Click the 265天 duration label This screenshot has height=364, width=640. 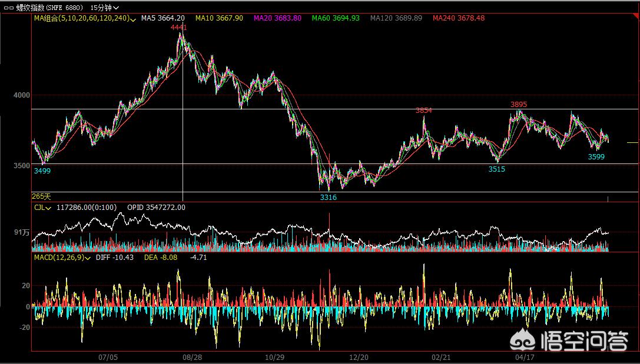click(41, 197)
